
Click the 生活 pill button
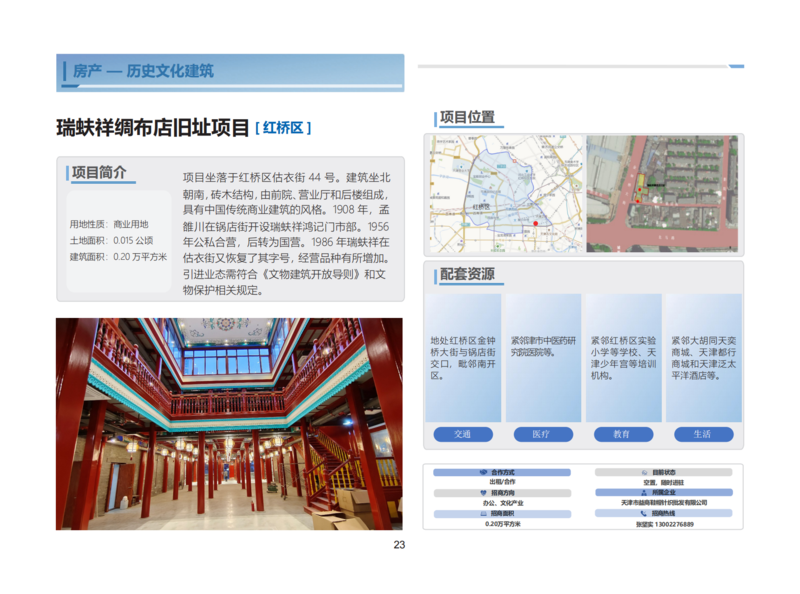[704, 434]
